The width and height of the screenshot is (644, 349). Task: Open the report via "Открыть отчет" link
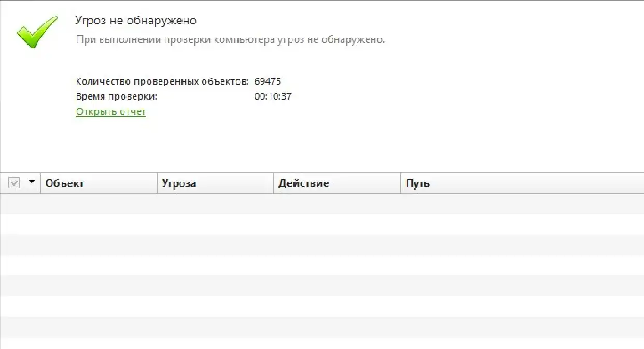[x=111, y=112]
